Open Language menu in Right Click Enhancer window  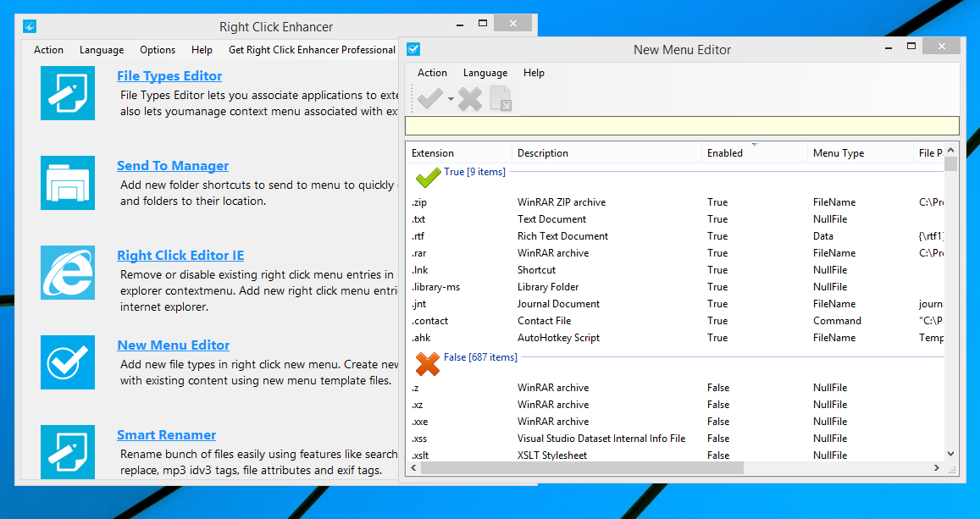pos(102,50)
